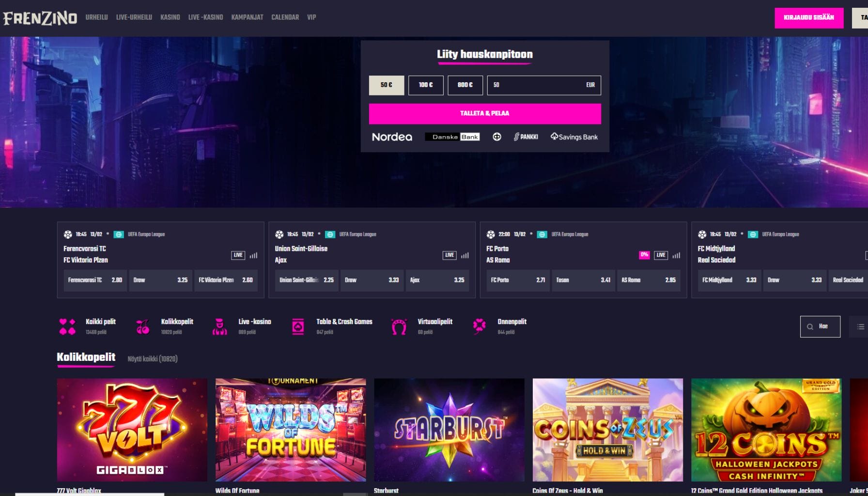Select the 50 € deposit amount

[386, 85]
